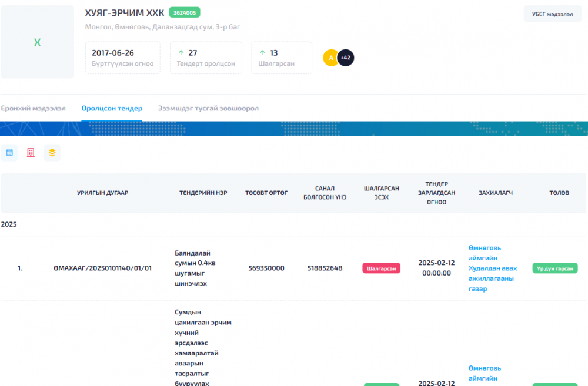The image size is (588, 386).
Task: Click the 27 Тендерт оролцсон stat card
Action: tap(206, 58)
